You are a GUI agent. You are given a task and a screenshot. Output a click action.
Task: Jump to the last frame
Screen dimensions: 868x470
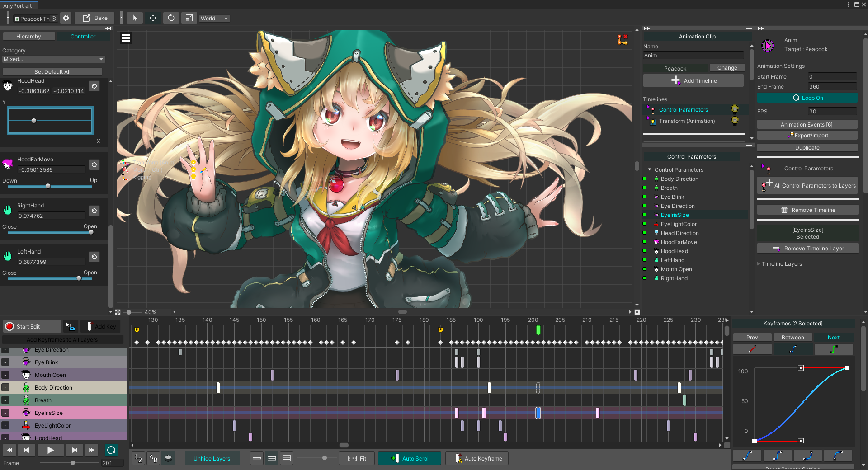pos(92,450)
